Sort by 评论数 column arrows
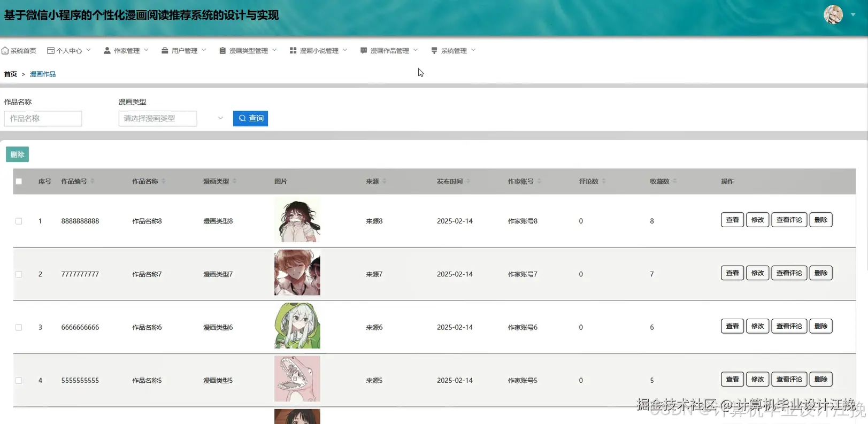 point(604,181)
